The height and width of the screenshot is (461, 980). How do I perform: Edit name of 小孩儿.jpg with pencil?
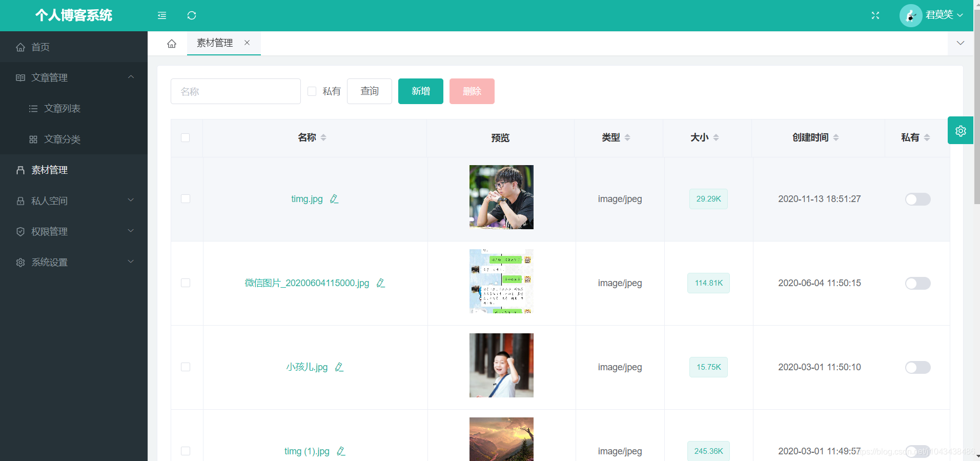(x=339, y=367)
